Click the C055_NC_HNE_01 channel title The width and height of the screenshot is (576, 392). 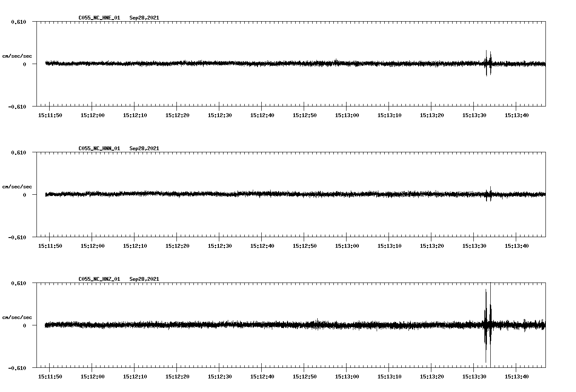(x=99, y=18)
